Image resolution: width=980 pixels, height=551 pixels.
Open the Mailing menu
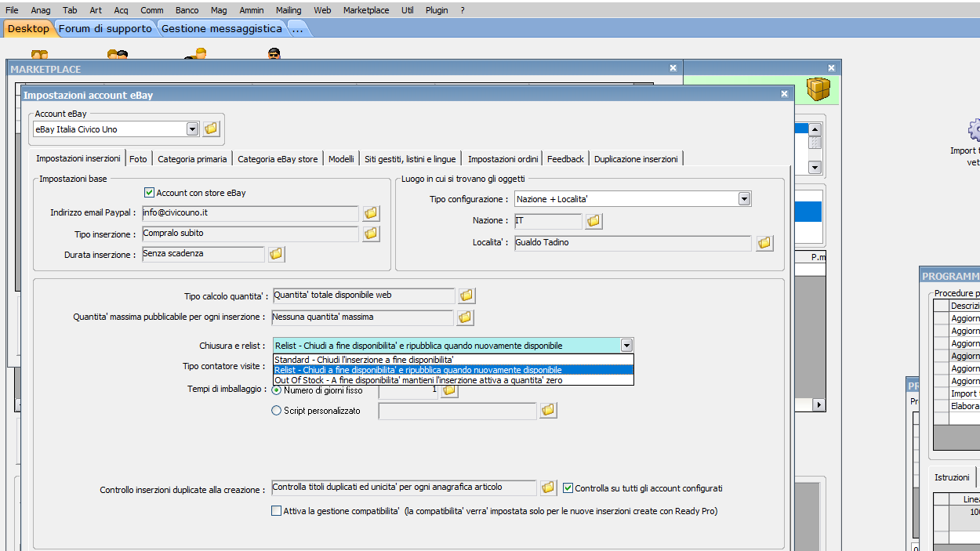pos(289,10)
